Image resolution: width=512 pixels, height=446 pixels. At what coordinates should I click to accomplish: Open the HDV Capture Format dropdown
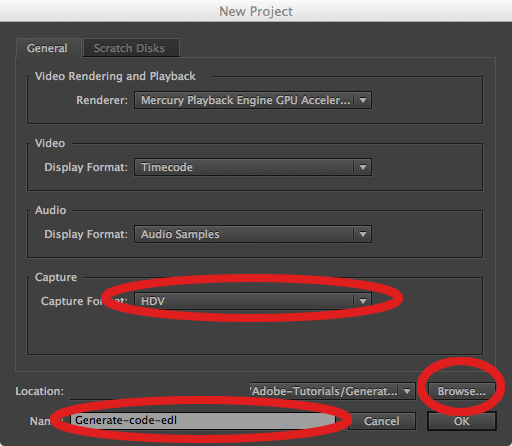(253, 301)
